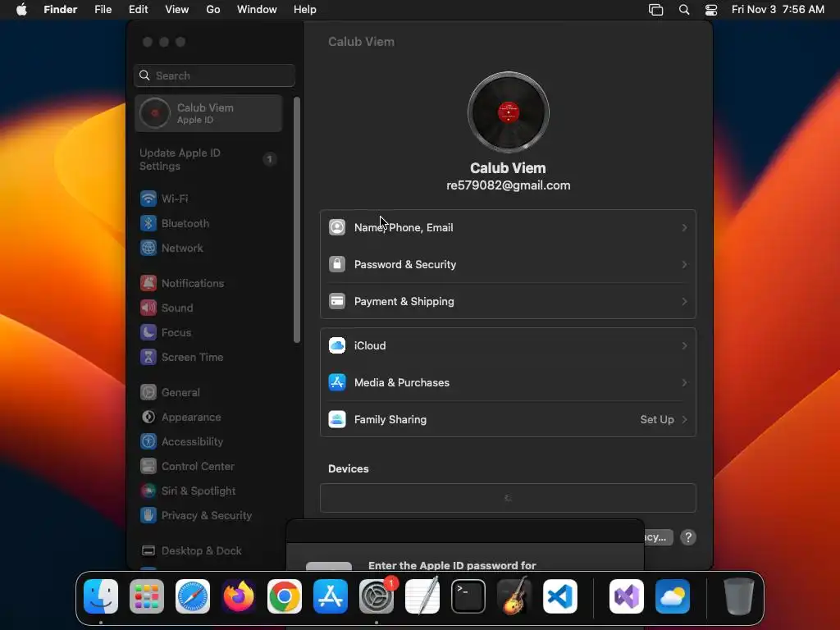Open App Store from the Dock
The width and height of the screenshot is (840, 630).
tap(331, 596)
